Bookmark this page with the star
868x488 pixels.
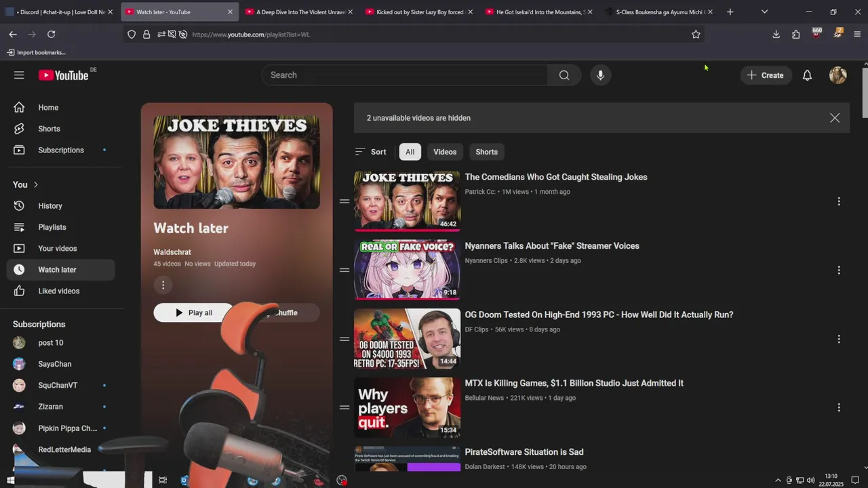point(696,34)
